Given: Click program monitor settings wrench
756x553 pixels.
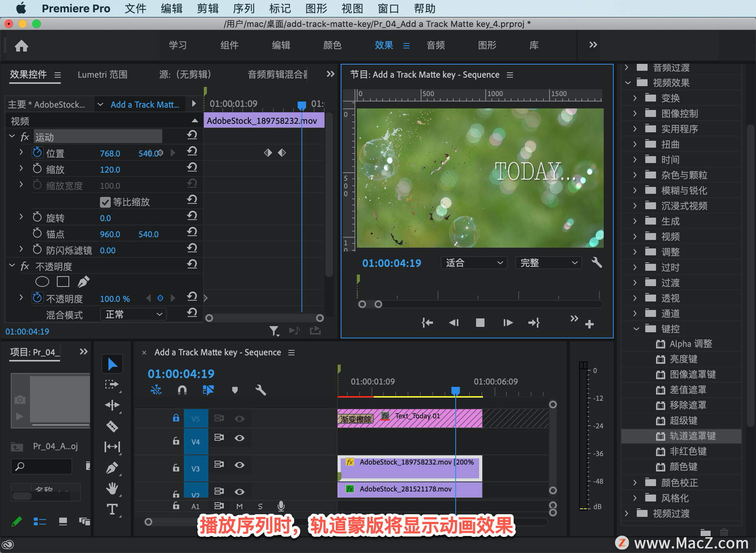Looking at the screenshot, I should pyautogui.click(x=597, y=263).
